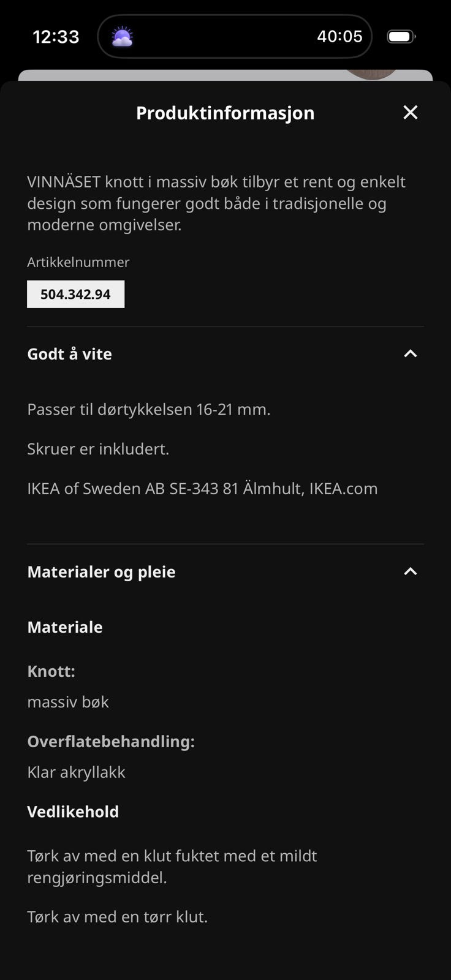Tap the Produktinformasjon header title
The image size is (451, 980).
(x=225, y=113)
